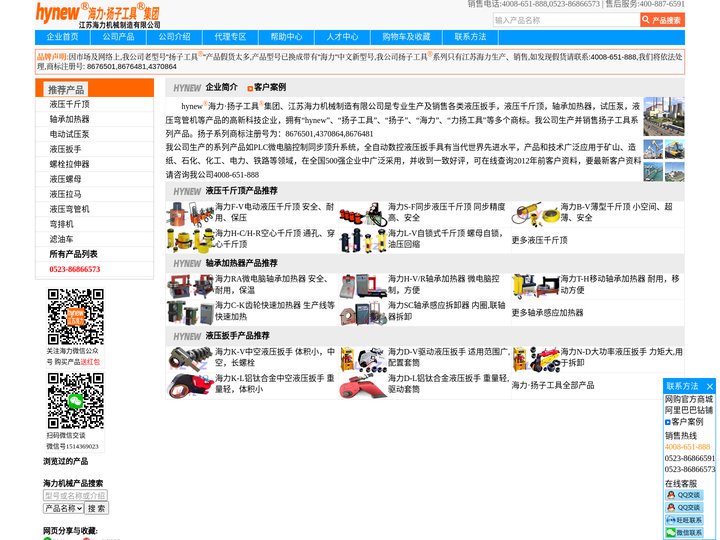This screenshot has width=720, height=540.
Task: Open the 更多液压千斤顶 link
Action: click(x=540, y=240)
